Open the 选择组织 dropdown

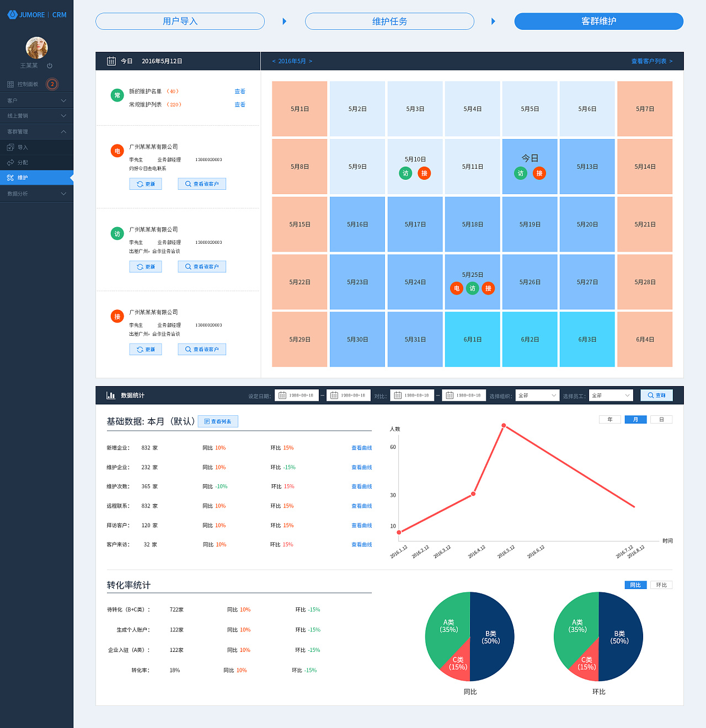pyautogui.click(x=537, y=395)
